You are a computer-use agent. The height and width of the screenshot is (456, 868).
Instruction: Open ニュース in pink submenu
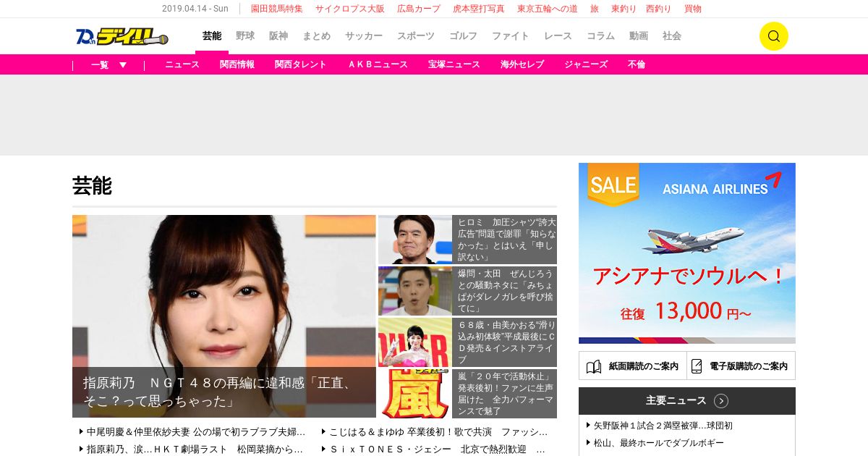click(x=182, y=64)
